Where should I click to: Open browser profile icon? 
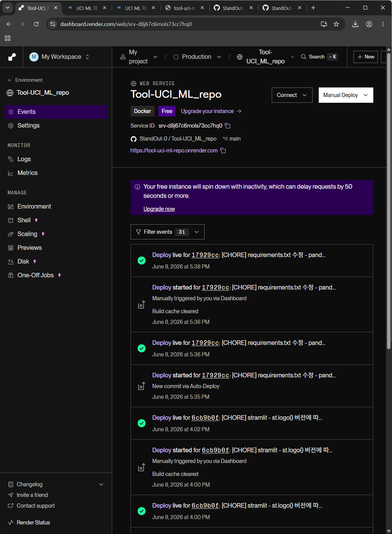369,24
